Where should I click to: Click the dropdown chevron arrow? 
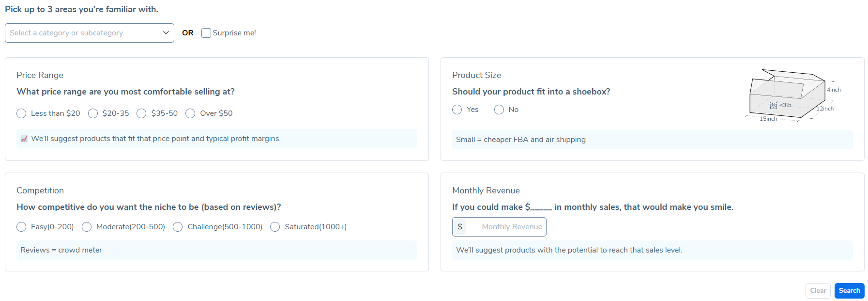(166, 33)
